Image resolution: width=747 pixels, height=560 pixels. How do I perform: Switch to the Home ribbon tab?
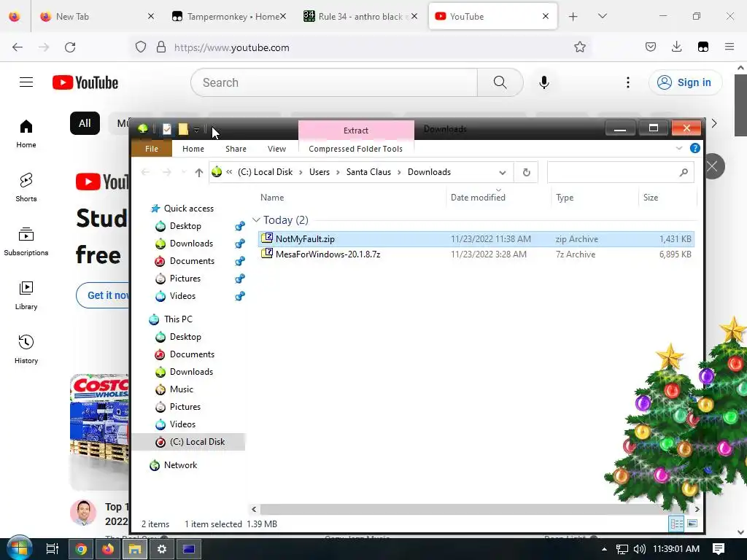pyautogui.click(x=193, y=149)
